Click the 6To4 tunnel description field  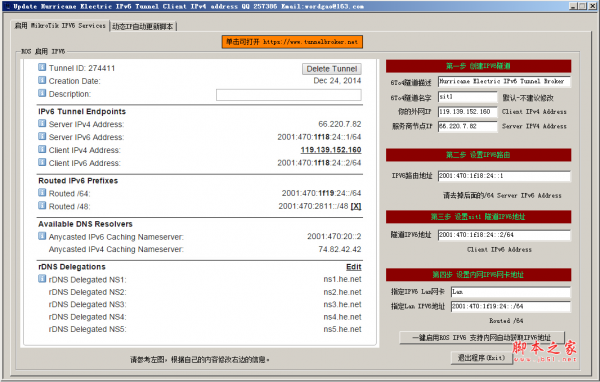[504, 82]
